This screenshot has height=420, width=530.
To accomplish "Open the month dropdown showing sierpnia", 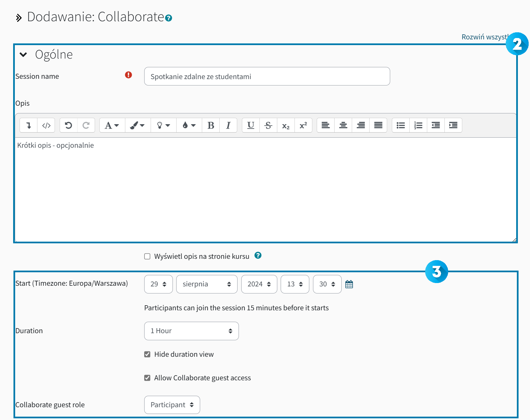I will pyautogui.click(x=207, y=284).
